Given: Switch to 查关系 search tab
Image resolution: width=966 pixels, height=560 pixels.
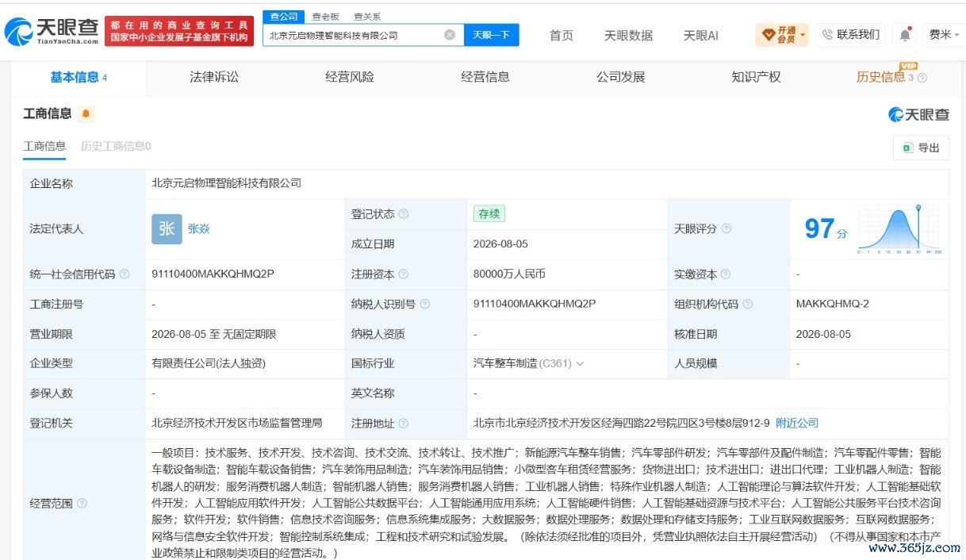Looking at the screenshot, I should (x=366, y=16).
